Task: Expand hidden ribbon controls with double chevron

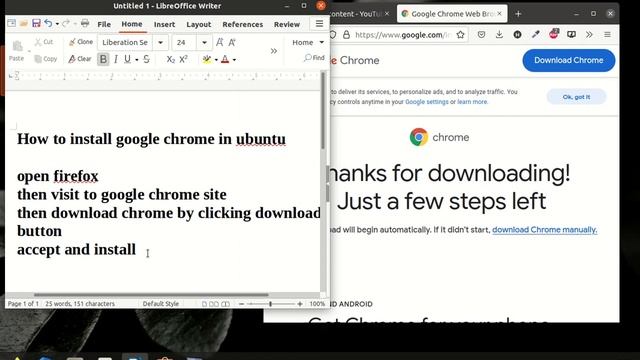Action: (x=273, y=51)
